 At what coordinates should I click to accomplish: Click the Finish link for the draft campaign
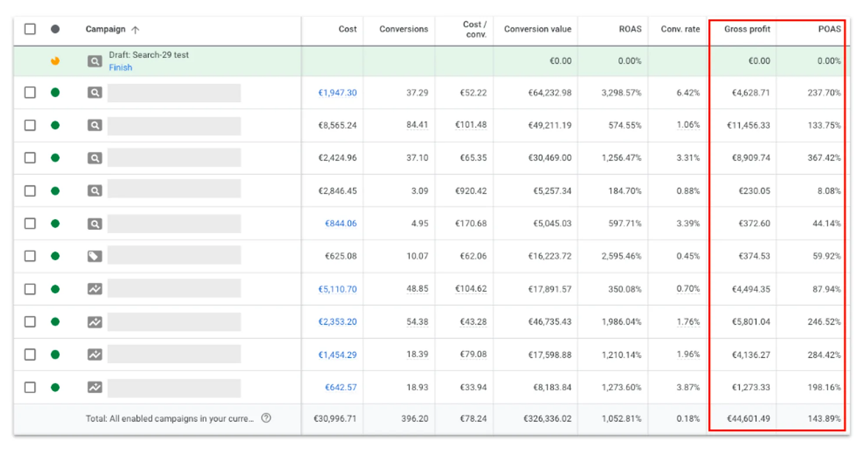point(120,68)
